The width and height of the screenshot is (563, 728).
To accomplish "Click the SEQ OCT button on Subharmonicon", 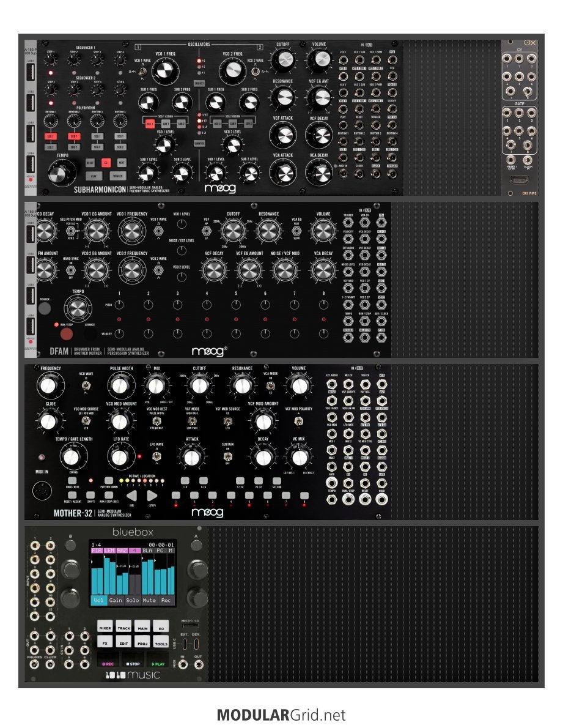I will pyautogui.click(x=199, y=84).
